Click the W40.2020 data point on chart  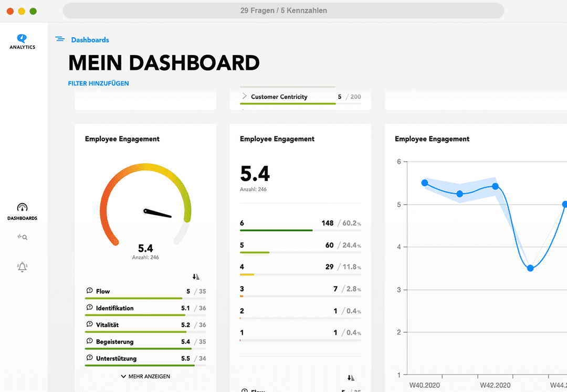pyautogui.click(x=425, y=183)
